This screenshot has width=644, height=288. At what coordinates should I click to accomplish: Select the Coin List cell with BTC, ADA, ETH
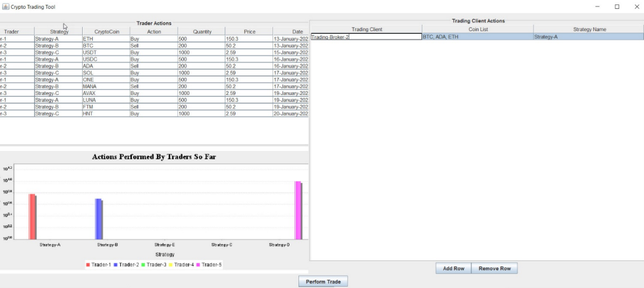pyautogui.click(x=477, y=37)
